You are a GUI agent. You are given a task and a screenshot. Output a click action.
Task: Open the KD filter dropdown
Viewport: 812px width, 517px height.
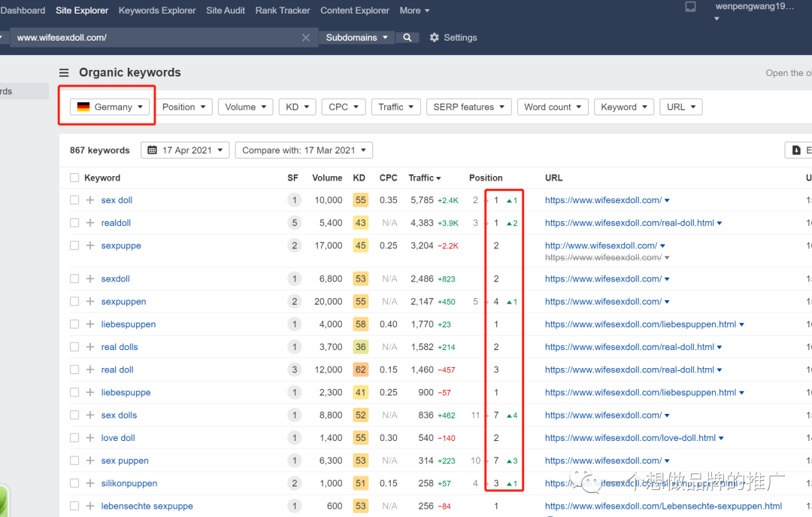click(x=297, y=107)
